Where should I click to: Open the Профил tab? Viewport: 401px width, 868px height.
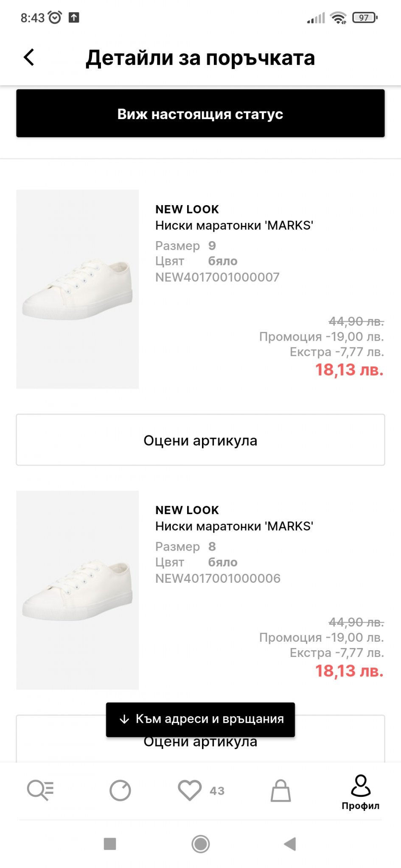point(360,793)
